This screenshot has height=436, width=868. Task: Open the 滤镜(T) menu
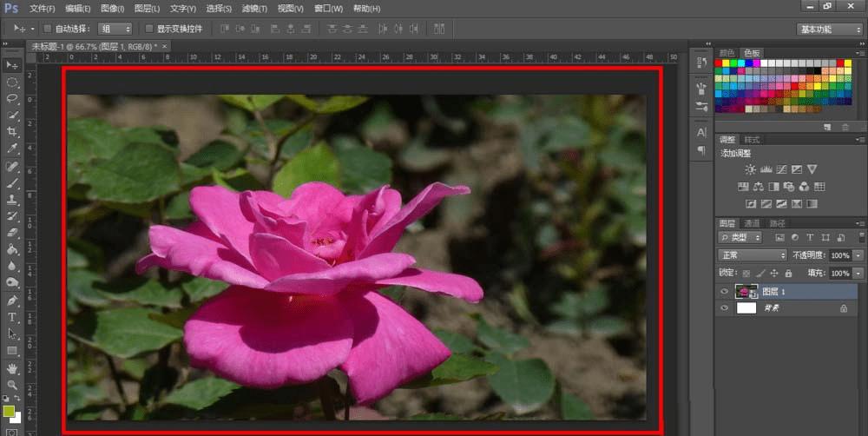253,8
